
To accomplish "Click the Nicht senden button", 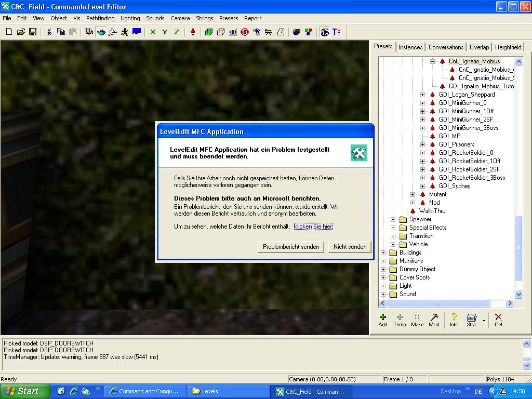I will [350, 247].
